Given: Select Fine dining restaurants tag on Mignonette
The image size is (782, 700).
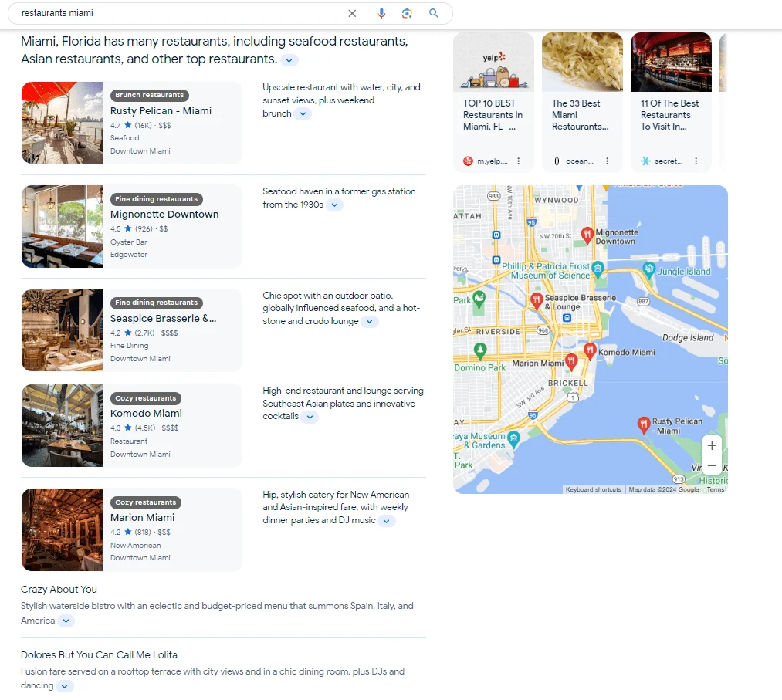Looking at the screenshot, I should coord(156,199).
